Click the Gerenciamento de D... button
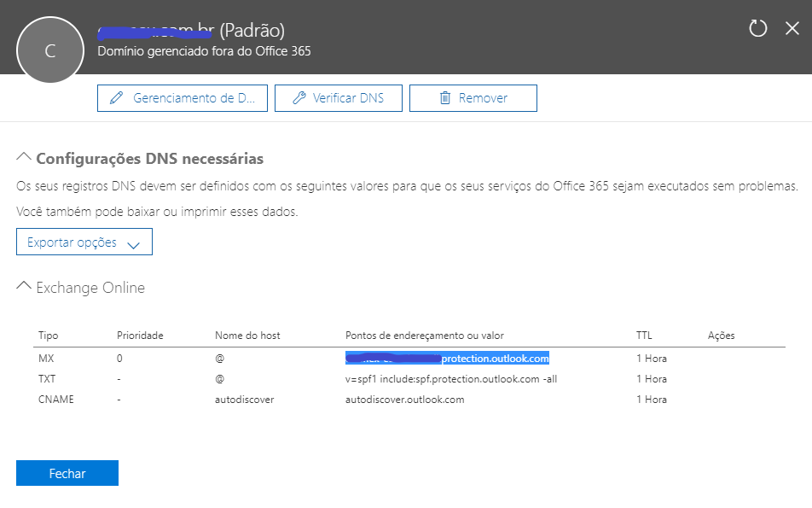The width and height of the screenshot is (812, 508). point(183,98)
